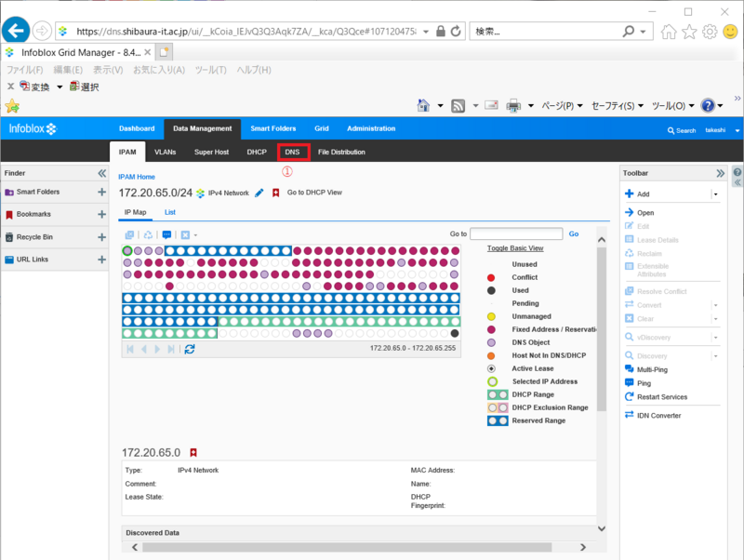The image size is (744, 560).
Task: Click the dark Used address circle ending the map
Action: [x=455, y=333]
